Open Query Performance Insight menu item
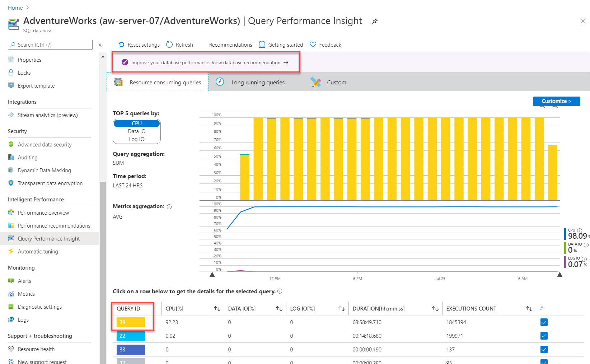Image resolution: width=590 pixels, height=364 pixels. click(50, 238)
